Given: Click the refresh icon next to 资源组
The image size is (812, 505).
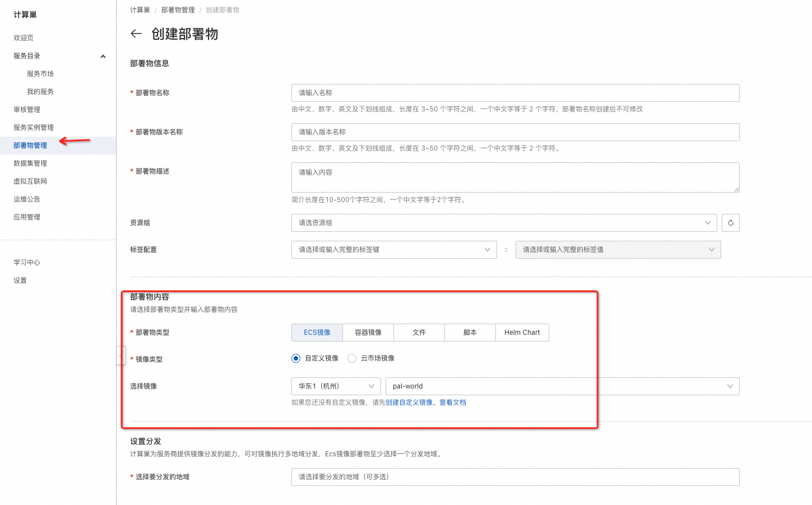Looking at the screenshot, I should tap(730, 223).
